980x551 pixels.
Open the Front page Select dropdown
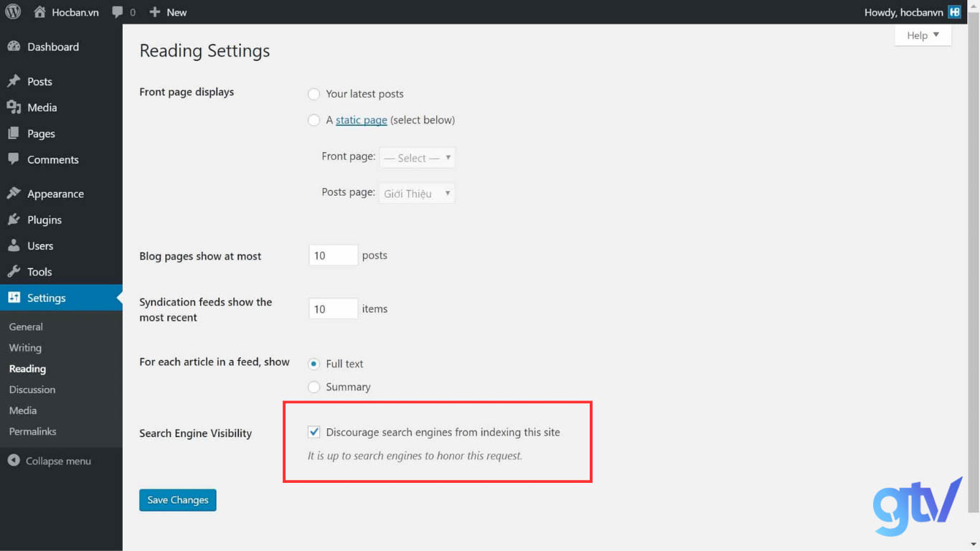[417, 157]
